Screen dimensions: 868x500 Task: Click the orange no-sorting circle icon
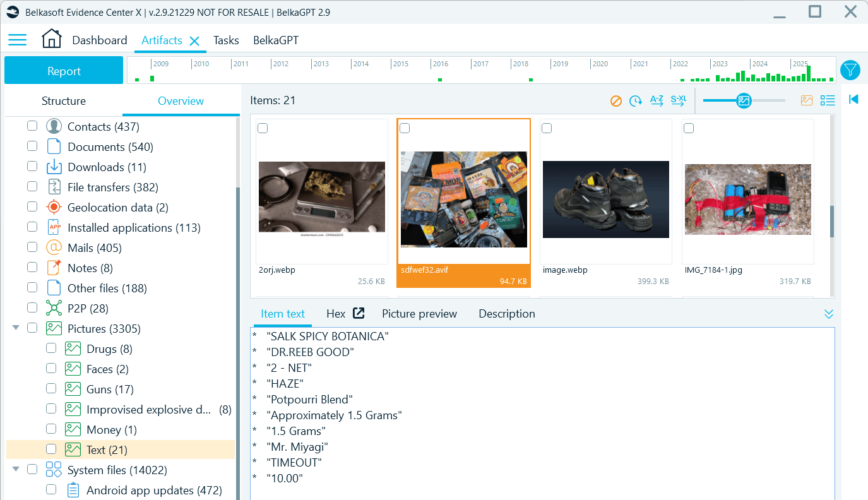[616, 100]
